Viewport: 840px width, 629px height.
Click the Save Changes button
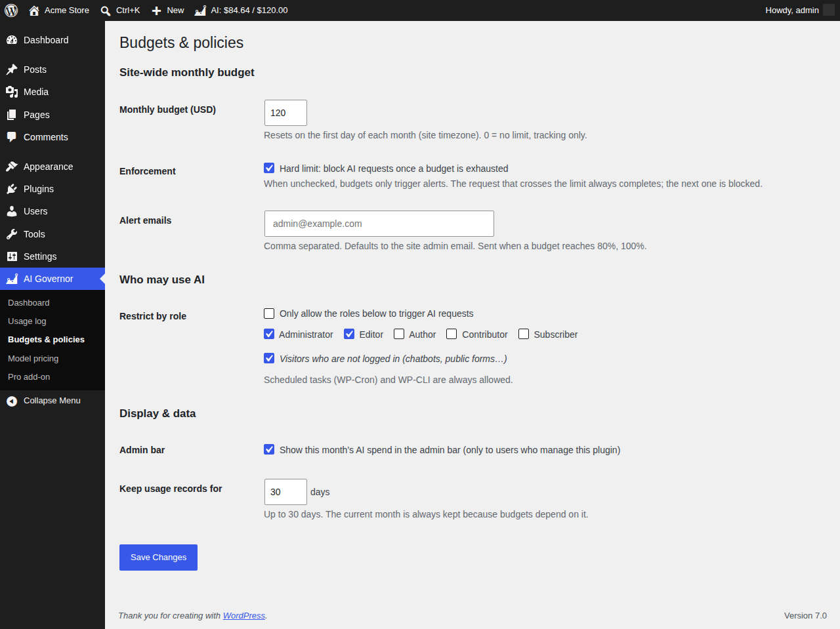pos(158,558)
